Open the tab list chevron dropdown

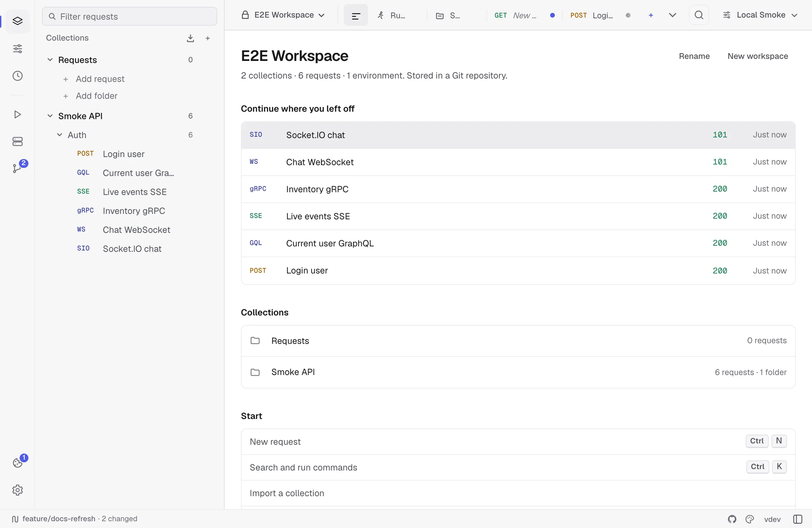(673, 15)
